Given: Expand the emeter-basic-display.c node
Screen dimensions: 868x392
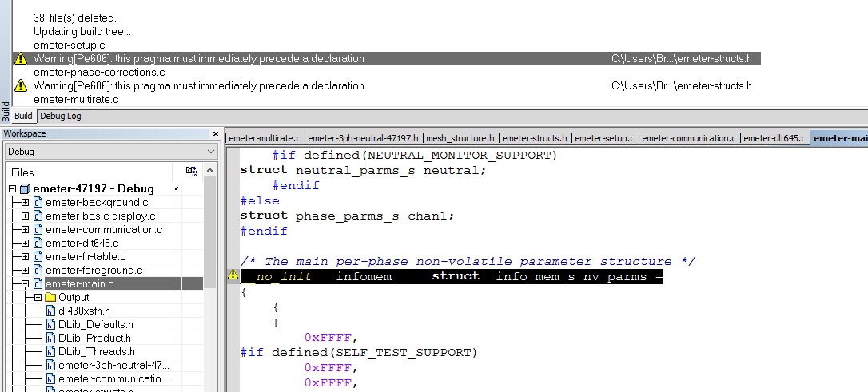Looking at the screenshot, I should (25, 216).
